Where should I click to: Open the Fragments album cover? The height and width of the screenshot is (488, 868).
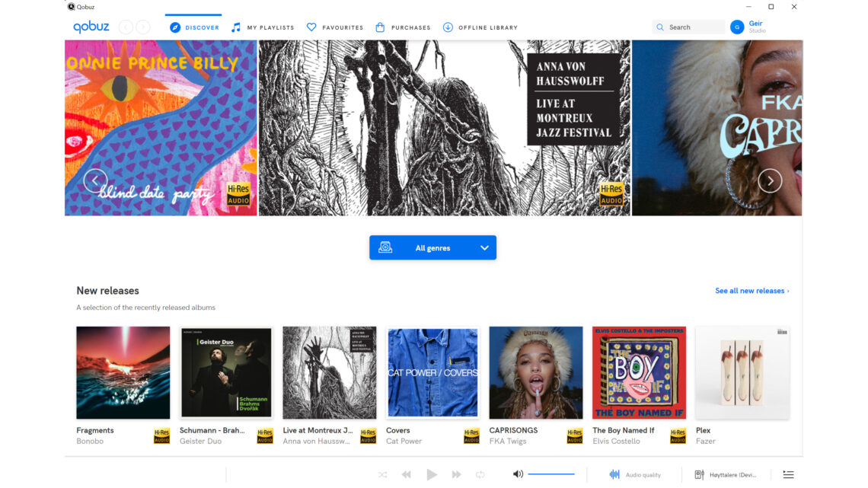pyautogui.click(x=123, y=372)
